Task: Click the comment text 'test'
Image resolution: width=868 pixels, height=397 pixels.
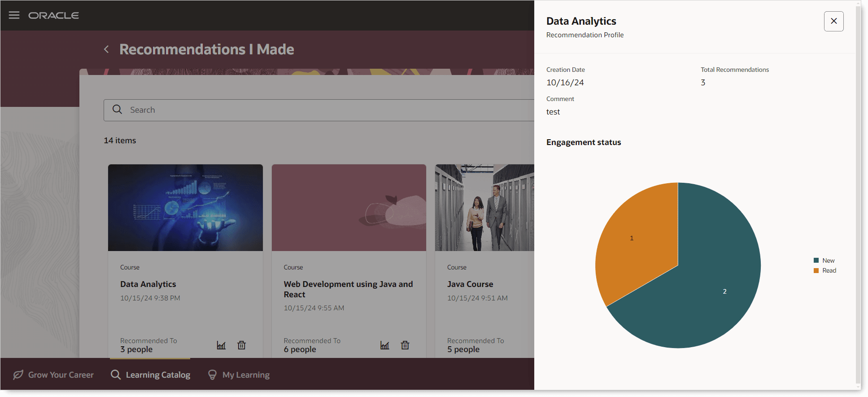Action: [553, 112]
